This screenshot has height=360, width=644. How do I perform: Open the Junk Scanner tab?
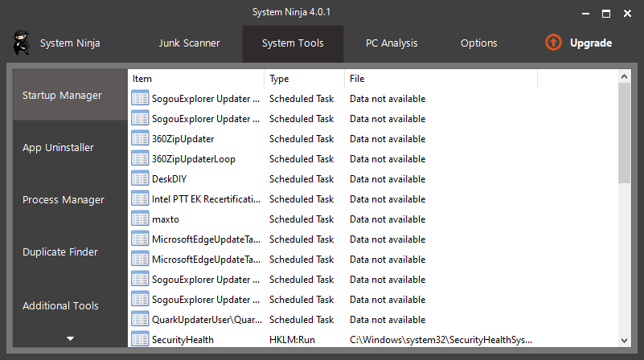pos(189,43)
